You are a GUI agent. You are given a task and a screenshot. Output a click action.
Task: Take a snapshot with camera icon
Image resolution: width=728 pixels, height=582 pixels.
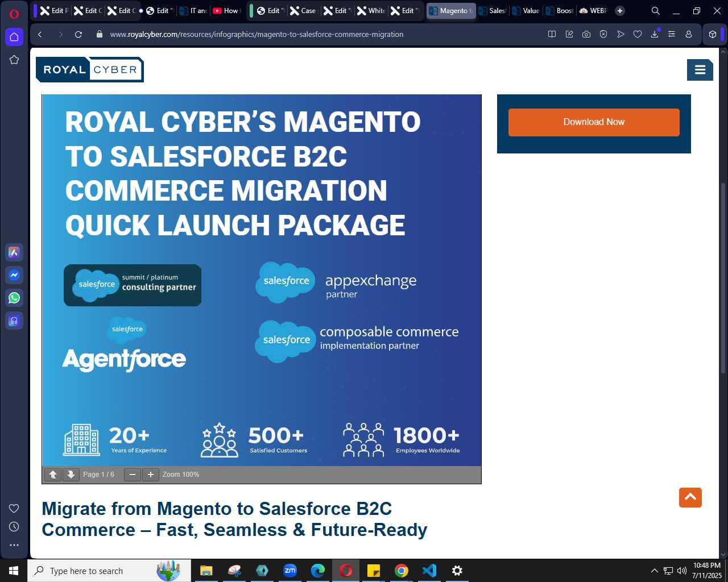[586, 34]
